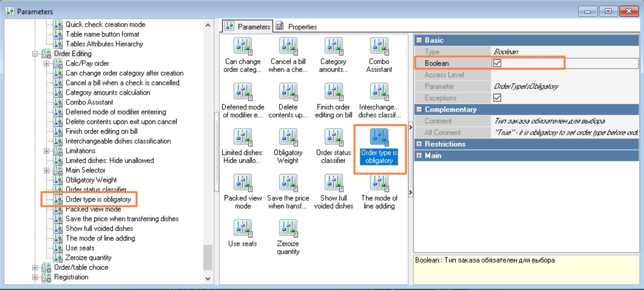Expand the Registration tree node
The width and height of the screenshot is (644, 290).
pyautogui.click(x=35, y=277)
